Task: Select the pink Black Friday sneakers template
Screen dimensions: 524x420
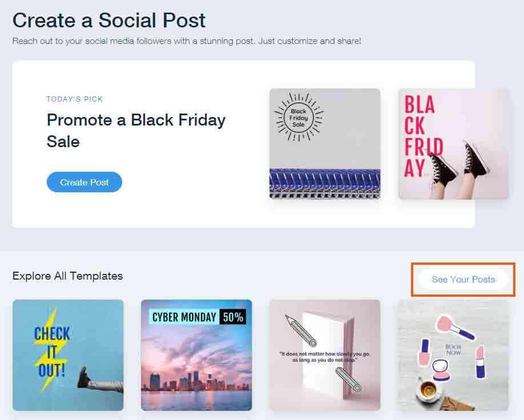Action: (453, 144)
